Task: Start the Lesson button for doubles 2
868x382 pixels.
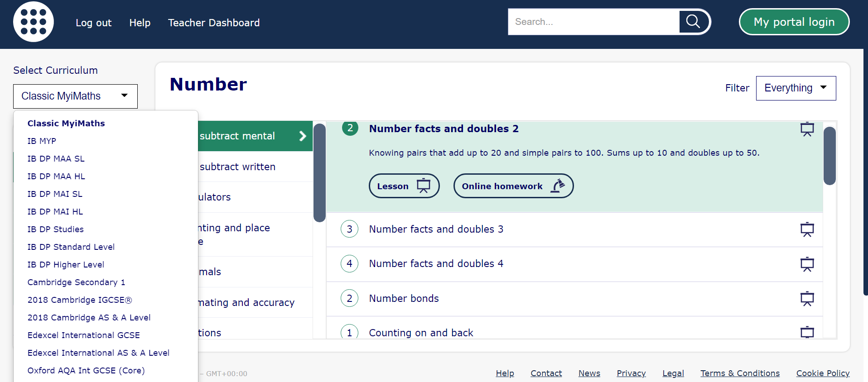Action: tap(404, 186)
